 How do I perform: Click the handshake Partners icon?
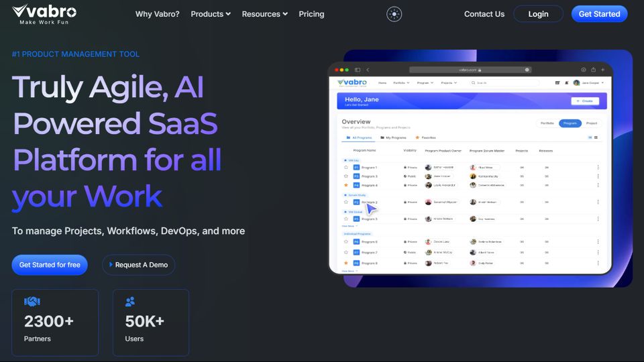pyautogui.click(x=32, y=302)
